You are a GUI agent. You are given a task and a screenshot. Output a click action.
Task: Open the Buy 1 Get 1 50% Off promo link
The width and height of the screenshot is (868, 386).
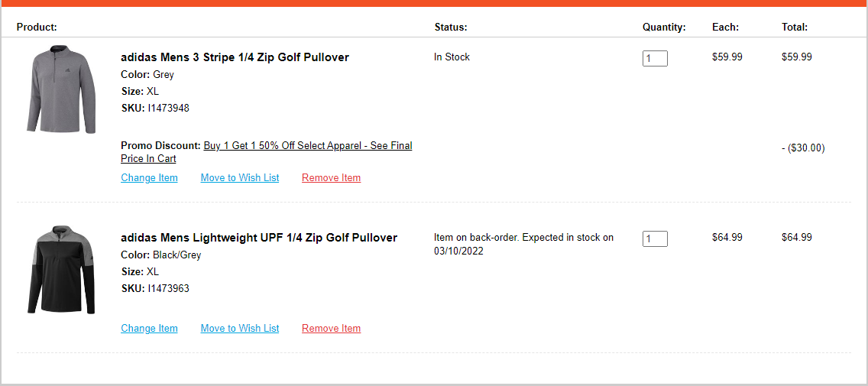[266, 152]
